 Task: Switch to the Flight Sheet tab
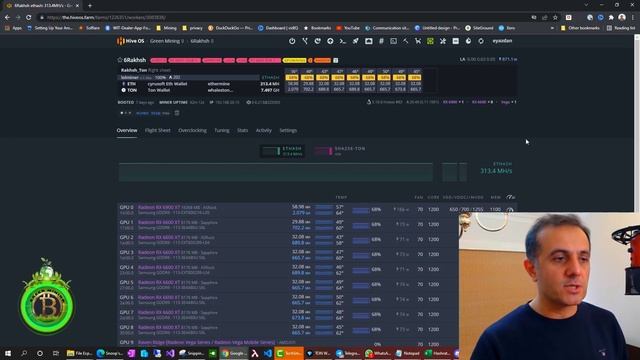pyautogui.click(x=158, y=130)
